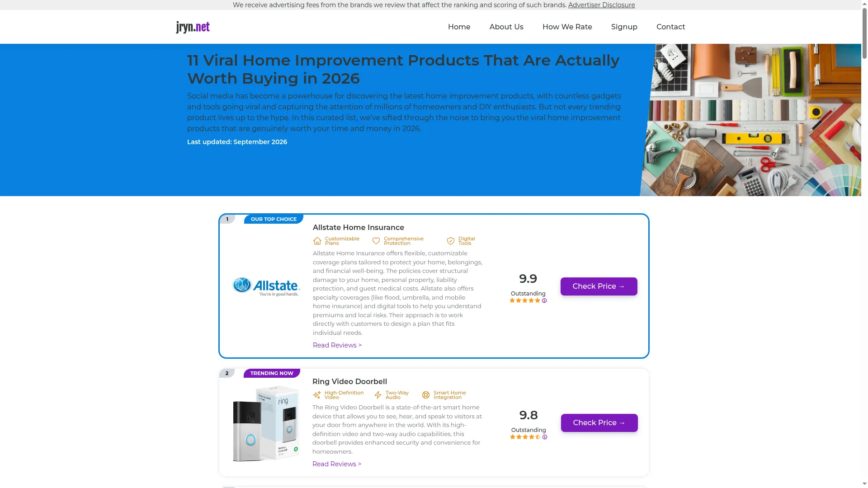Click the shield icon beside Digital Tools
The height and width of the screenshot is (488, 868).
pos(451,241)
